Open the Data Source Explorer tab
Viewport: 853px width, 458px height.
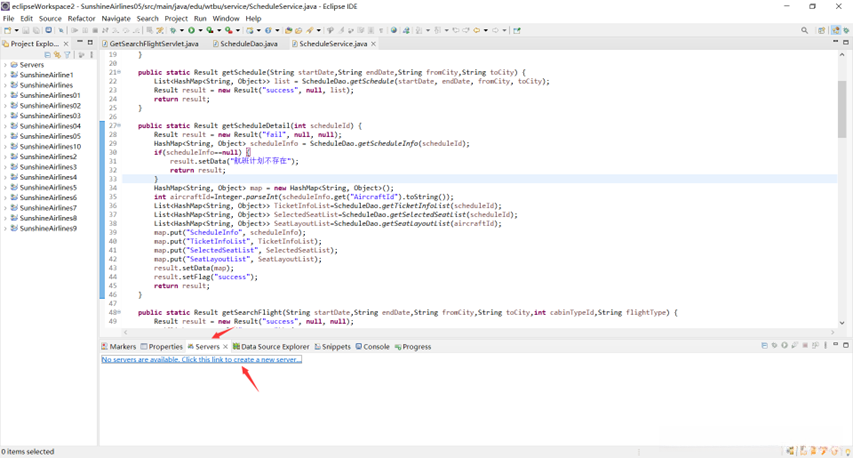click(x=271, y=346)
